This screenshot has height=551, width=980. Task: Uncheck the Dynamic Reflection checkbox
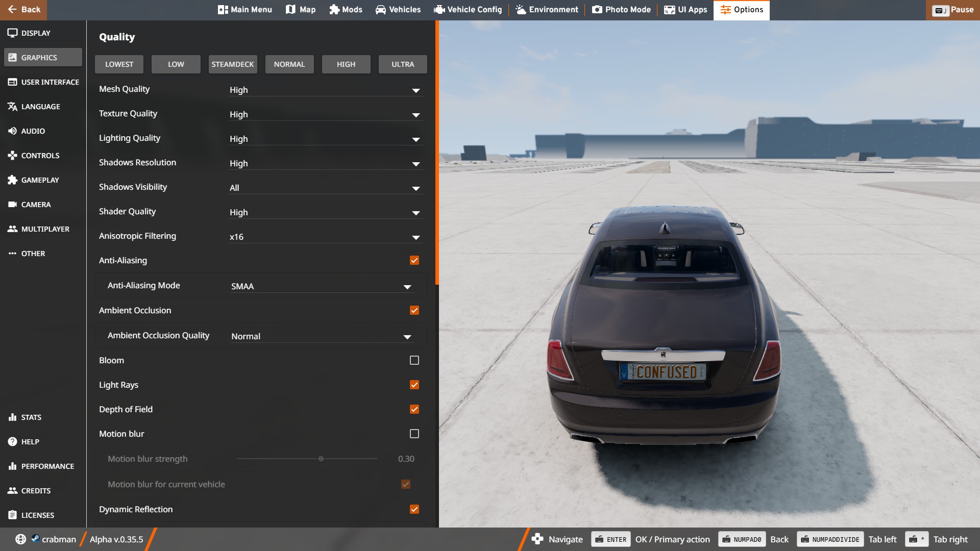414,509
